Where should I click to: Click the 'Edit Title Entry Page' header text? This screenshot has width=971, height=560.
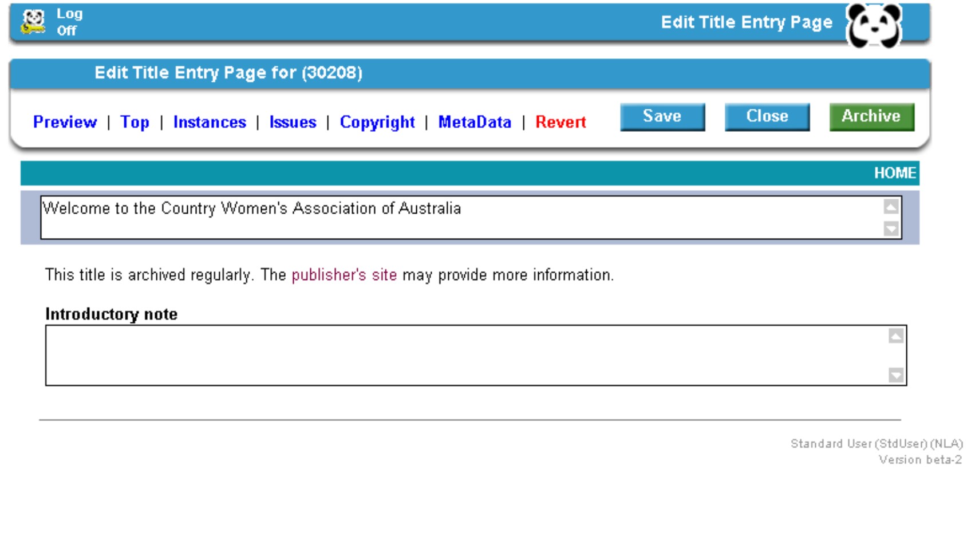click(x=747, y=22)
